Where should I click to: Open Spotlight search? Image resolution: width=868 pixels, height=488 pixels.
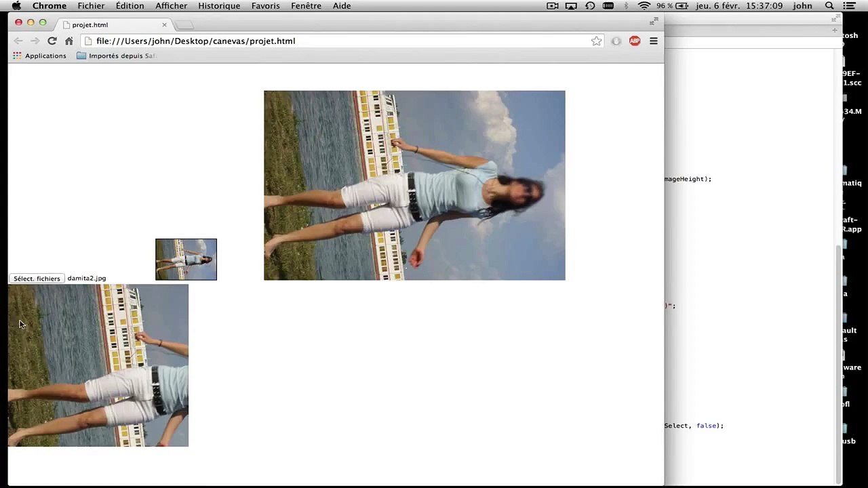click(x=829, y=6)
